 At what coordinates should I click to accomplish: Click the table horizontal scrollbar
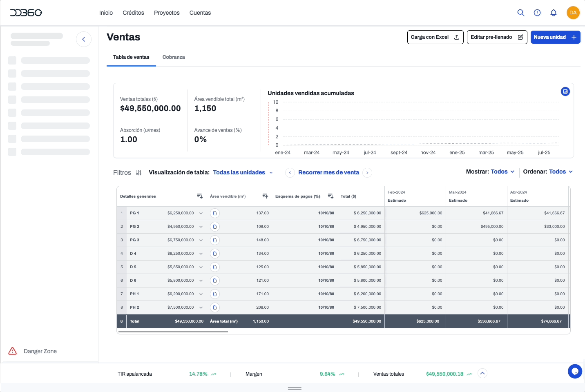pyautogui.click(x=173, y=332)
